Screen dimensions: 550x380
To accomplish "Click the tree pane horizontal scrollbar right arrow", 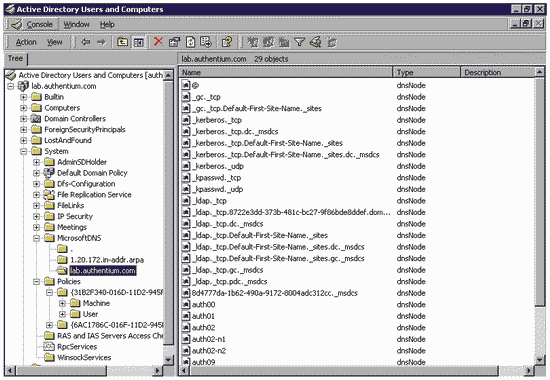I will tap(158, 370).
